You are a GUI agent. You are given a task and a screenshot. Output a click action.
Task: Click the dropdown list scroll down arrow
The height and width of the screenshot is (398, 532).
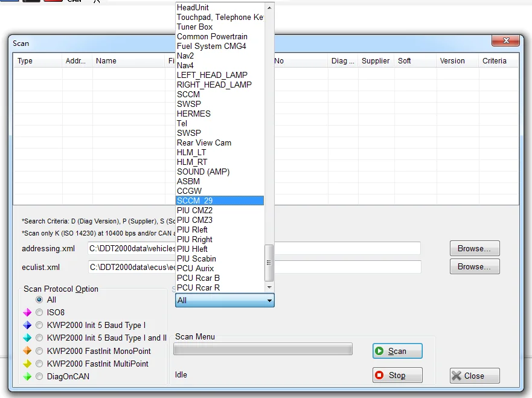tap(269, 287)
